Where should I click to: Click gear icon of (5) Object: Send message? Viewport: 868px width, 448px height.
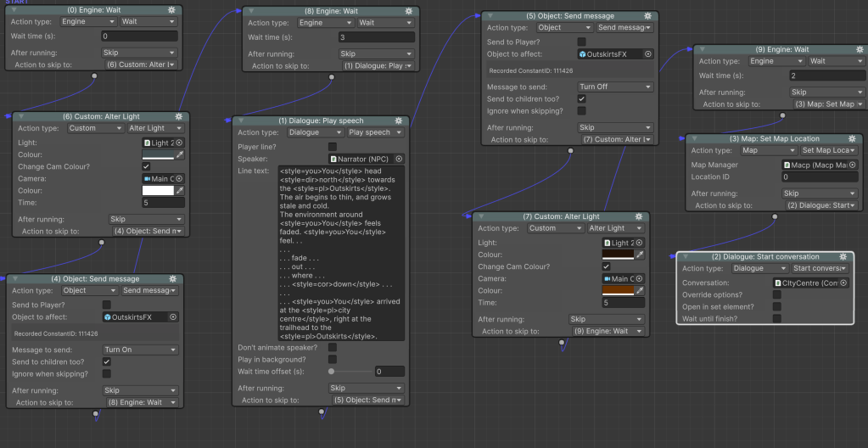[647, 15]
